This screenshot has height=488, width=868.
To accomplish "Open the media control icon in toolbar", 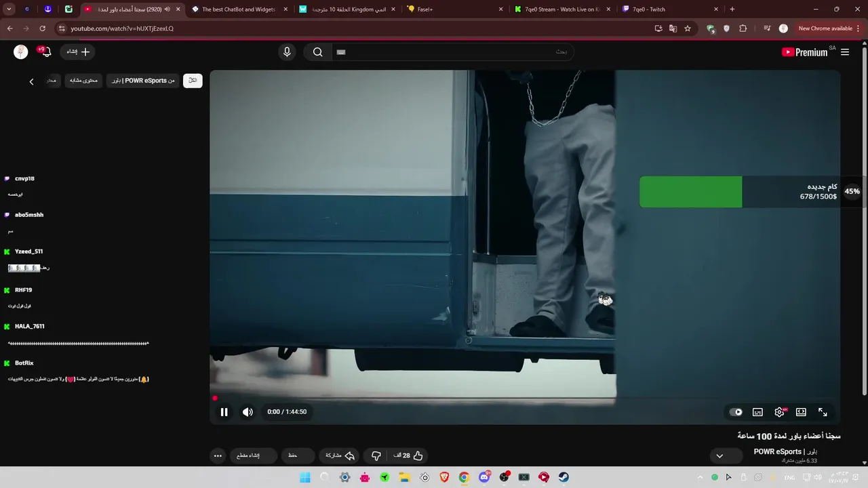I will [766, 28].
